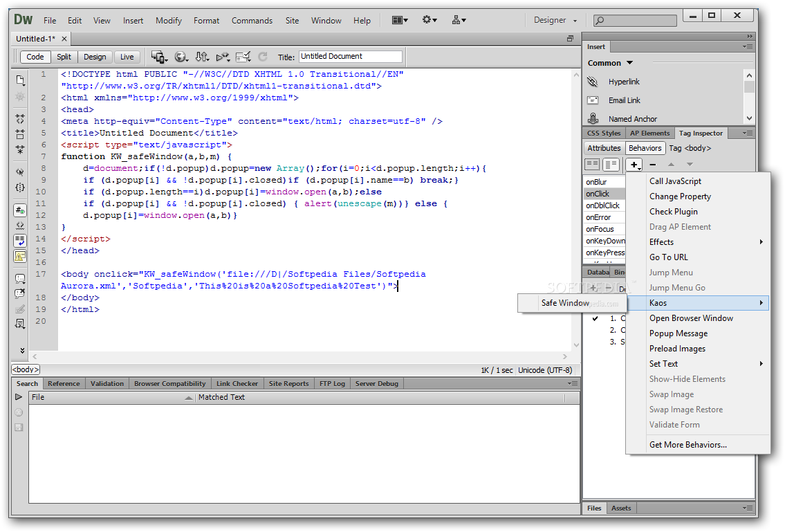Click the Hyperlink icon in Insert panel
Image resolution: width=785 pixels, height=532 pixels.
[x=593, y=82]
